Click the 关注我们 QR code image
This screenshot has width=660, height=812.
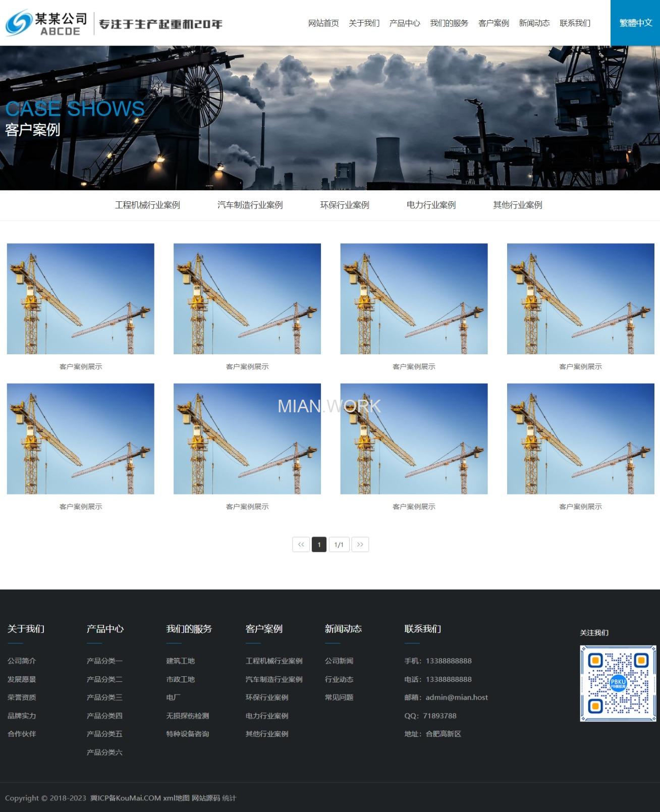(x=618, y=683)
